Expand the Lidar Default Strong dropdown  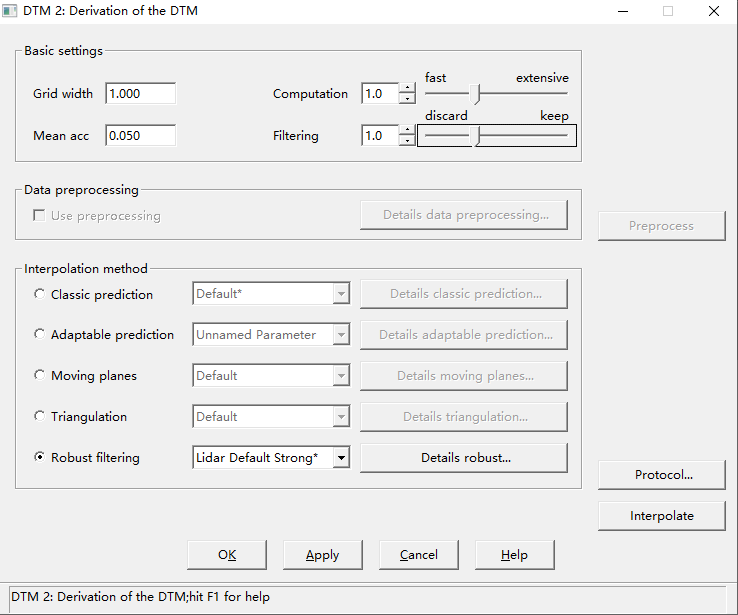341,458
